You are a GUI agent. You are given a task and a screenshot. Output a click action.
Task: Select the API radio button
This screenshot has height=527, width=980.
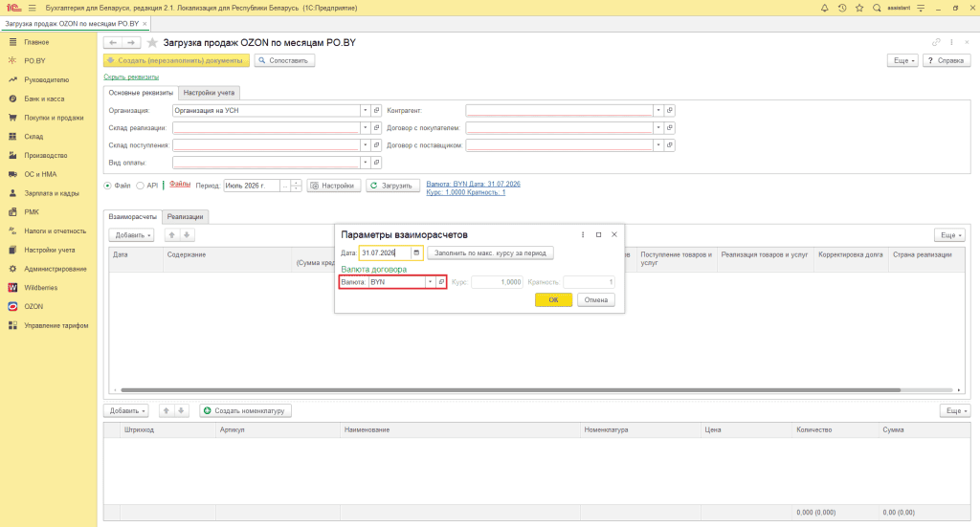click(x=140, y=186)
